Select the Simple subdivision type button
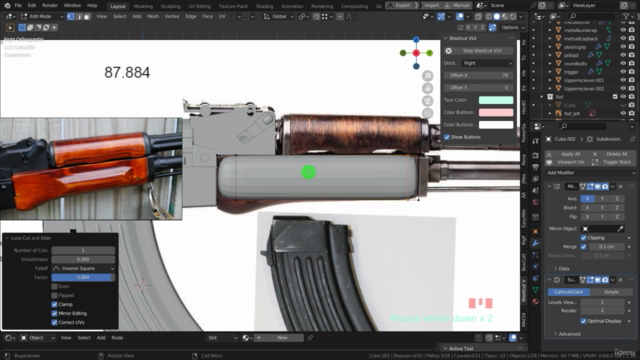 pyautogui.click(x=611, y=292)
